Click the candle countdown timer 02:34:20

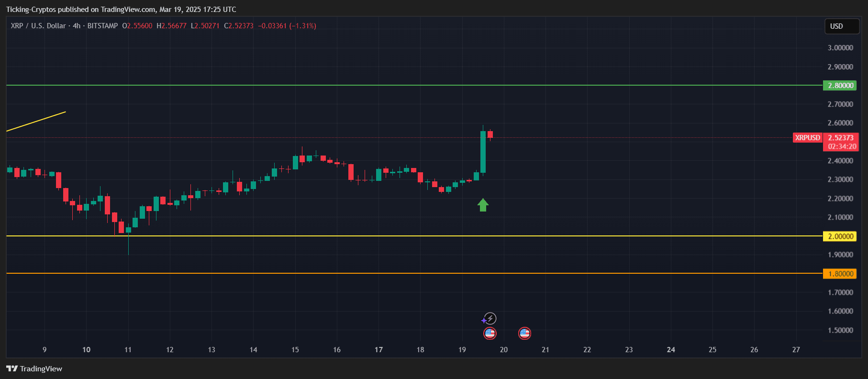point(842,146)
